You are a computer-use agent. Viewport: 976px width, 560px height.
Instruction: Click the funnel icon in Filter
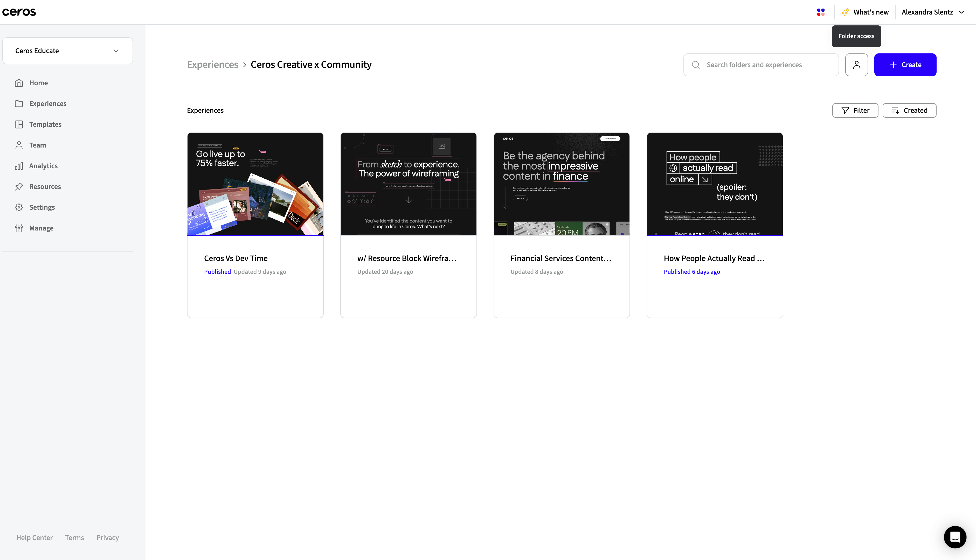tap(845, 110)
